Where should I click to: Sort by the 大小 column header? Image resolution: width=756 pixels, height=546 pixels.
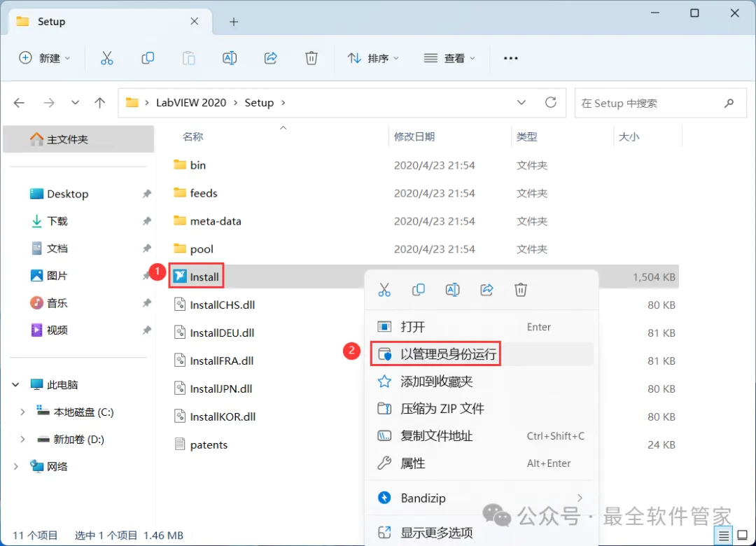tap(629, 137)
